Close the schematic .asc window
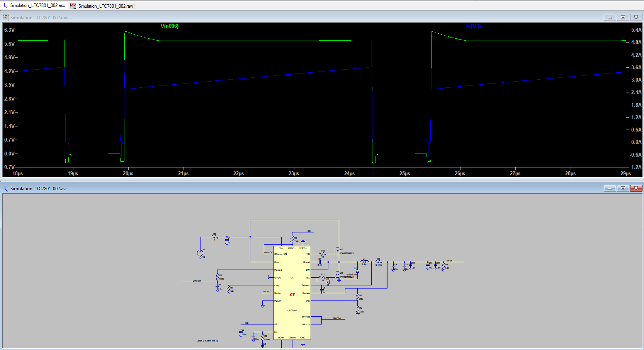Viewport: 644px width, 350px height. pos(636,188)
